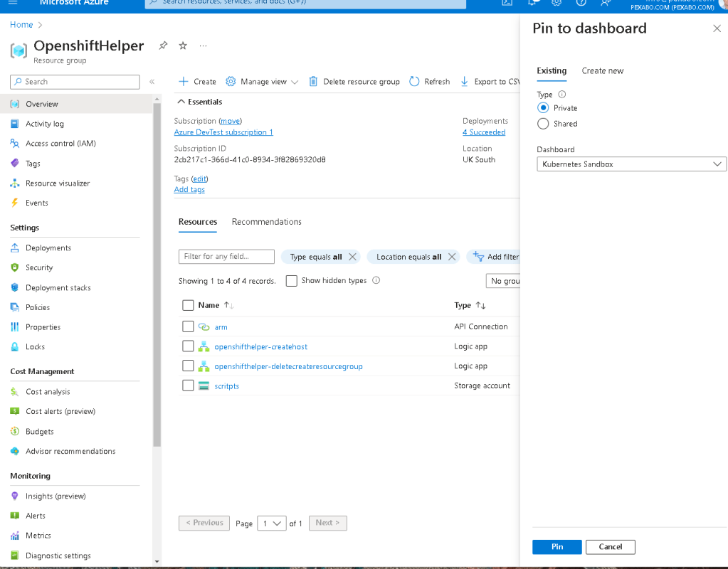
Task: Open Cost alerts (preview)
Action: [x=60, y=411]
